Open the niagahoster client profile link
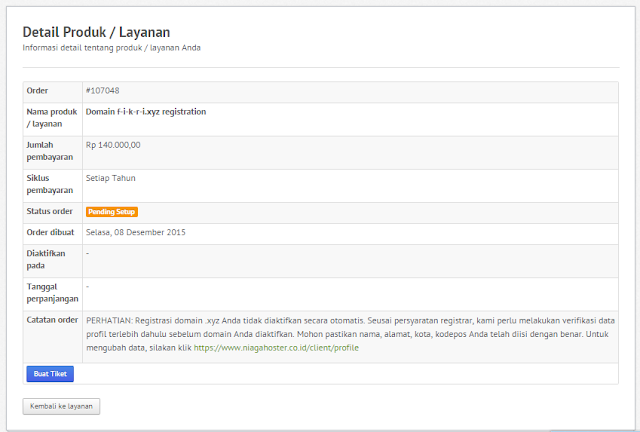The height and width of the screenshot is (432, 640). point(276,348)
